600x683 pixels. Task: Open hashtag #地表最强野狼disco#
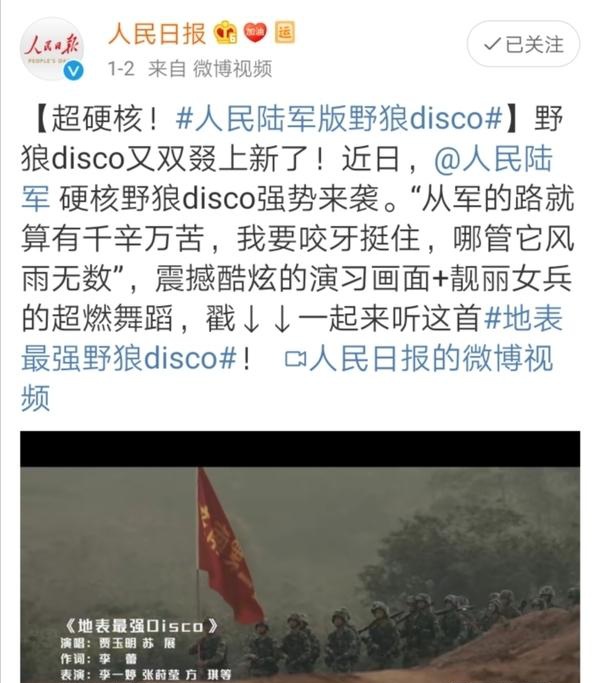tap(292, 338)
